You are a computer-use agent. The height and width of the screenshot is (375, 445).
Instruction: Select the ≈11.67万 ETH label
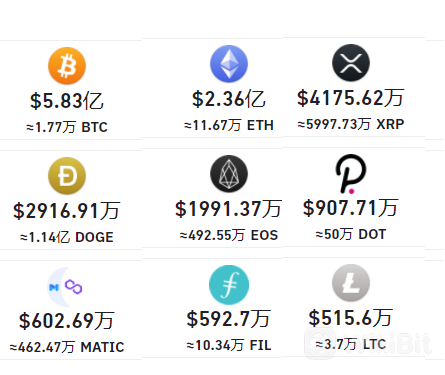pos(229,125)
